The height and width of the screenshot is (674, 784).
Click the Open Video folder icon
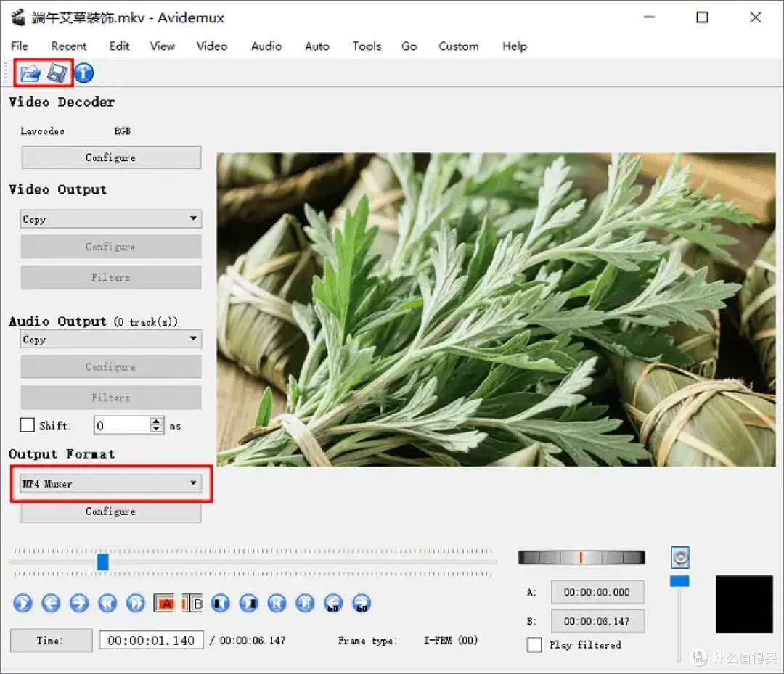[x=30, y=73]
